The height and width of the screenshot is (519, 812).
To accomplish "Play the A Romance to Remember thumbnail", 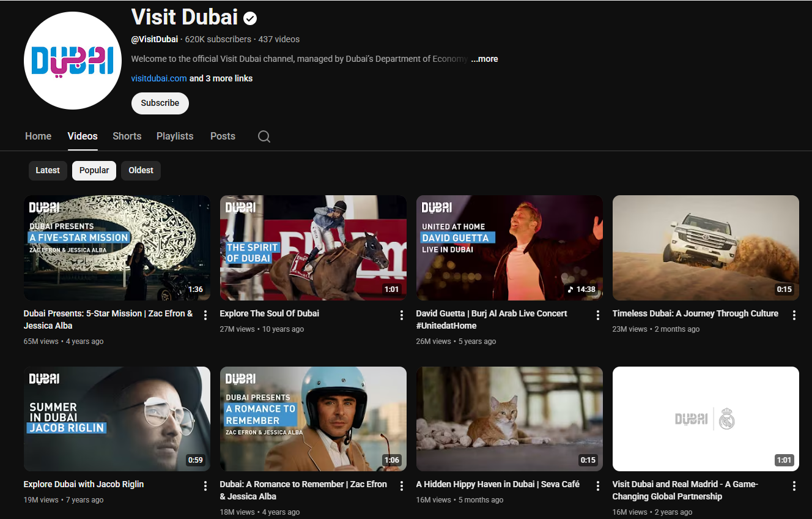I will [313, 419].
